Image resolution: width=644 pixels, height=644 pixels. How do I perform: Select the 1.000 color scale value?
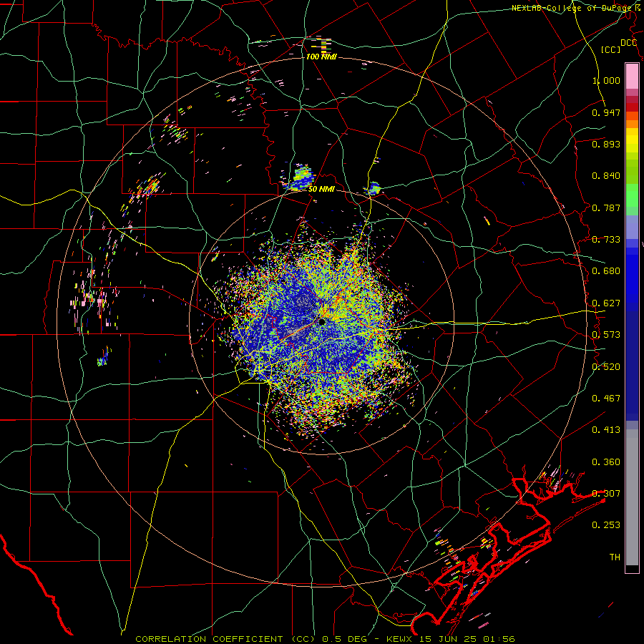606,80
